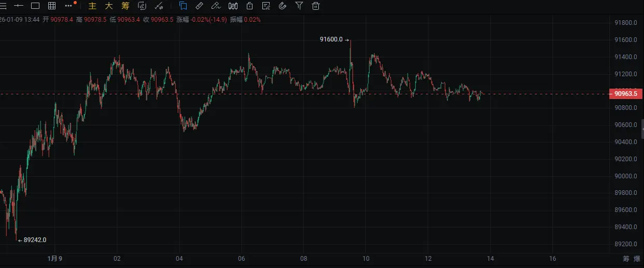Screen dimensions: 644x268
Task: Toggle the 主 main-force indicator
Action: 93,6
